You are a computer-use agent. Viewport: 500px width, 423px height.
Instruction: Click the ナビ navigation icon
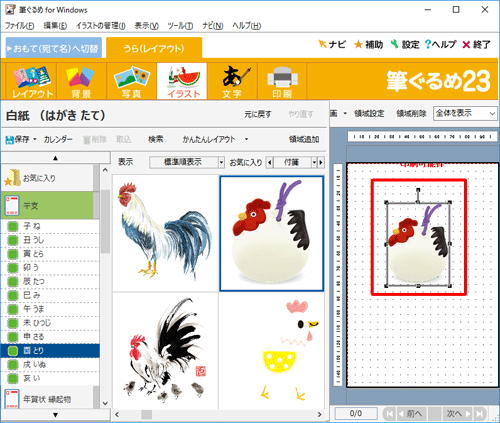coord(332,44)
